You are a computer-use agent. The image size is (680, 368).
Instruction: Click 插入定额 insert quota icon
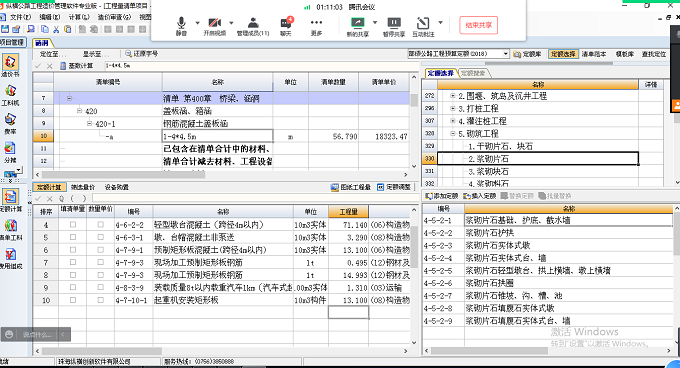click(480, 196)
